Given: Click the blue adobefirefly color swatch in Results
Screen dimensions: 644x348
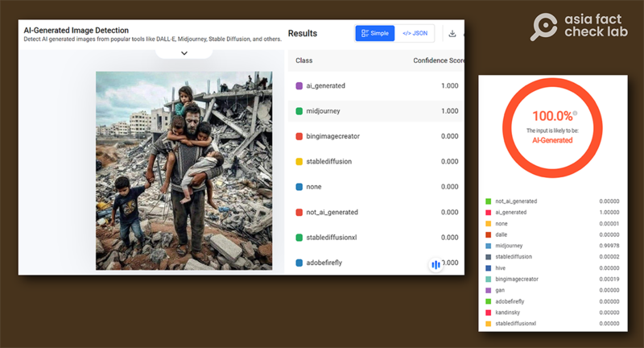Looking at the screenshot, I should coord(299,263).
